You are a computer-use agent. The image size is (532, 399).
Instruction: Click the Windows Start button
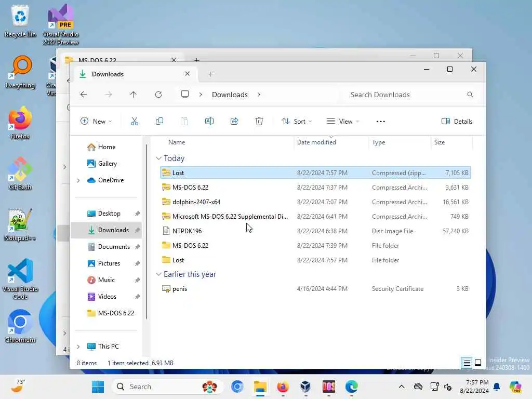click(x=98, y=387)
